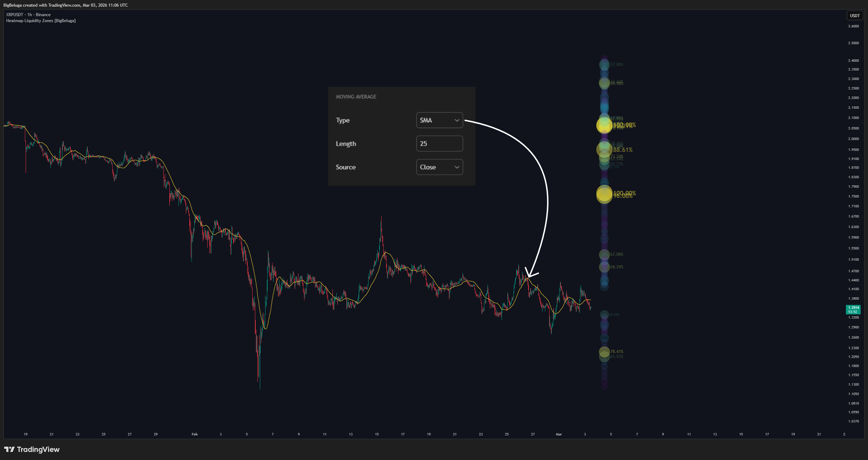Click the 2.6000 price axis label
Viewport: 868px width, 460px height.
pos(854,26)
